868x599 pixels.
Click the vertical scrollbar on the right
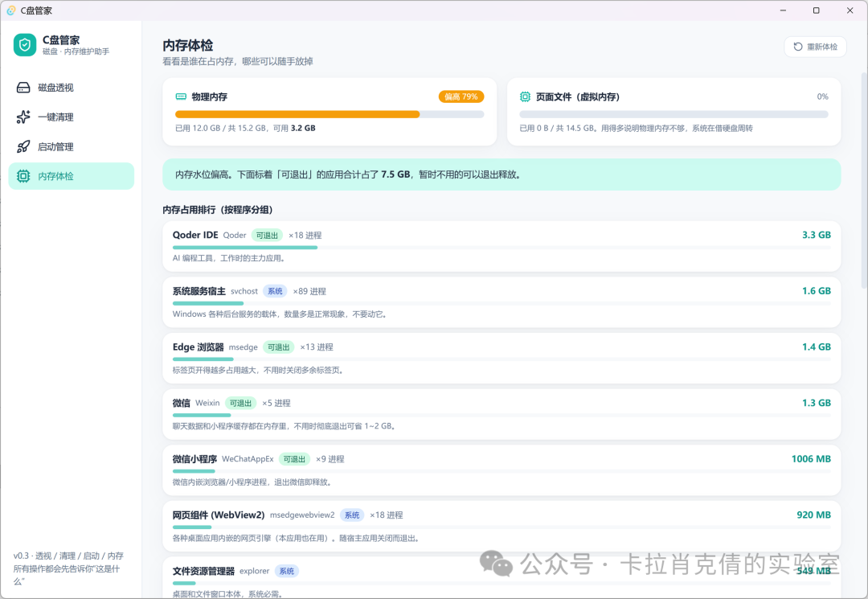point(864,180)
